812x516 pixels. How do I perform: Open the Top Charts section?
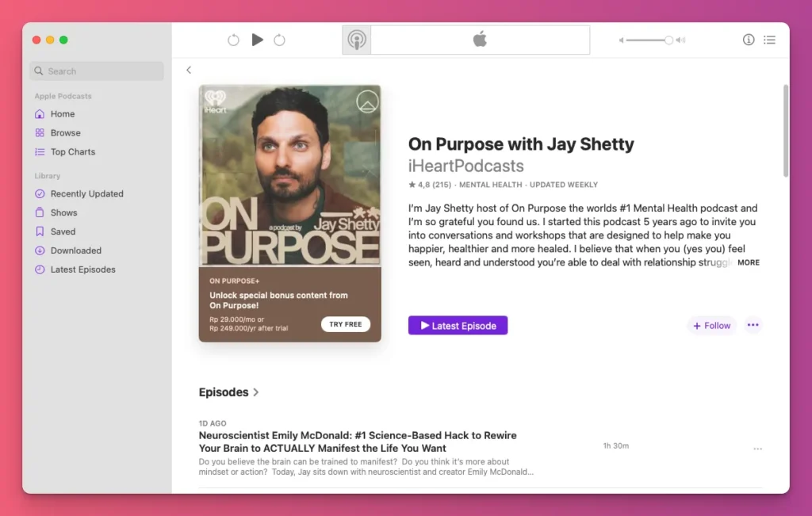tap(72, 151)
